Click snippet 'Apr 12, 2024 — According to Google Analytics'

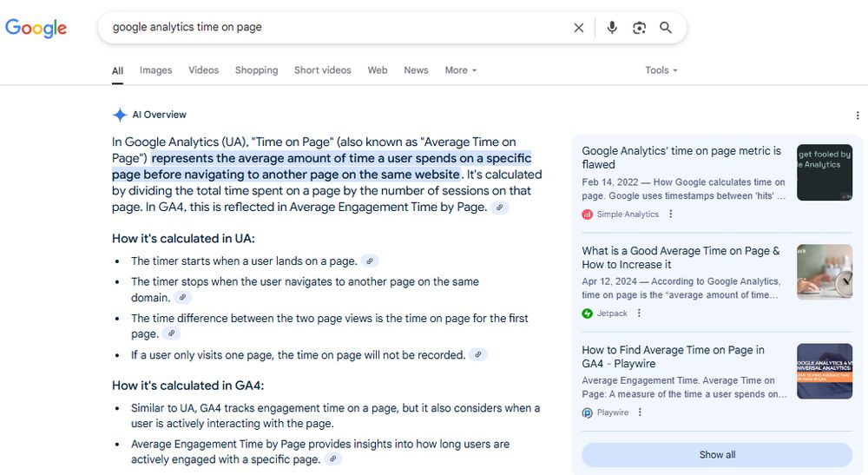click(681, 288)
